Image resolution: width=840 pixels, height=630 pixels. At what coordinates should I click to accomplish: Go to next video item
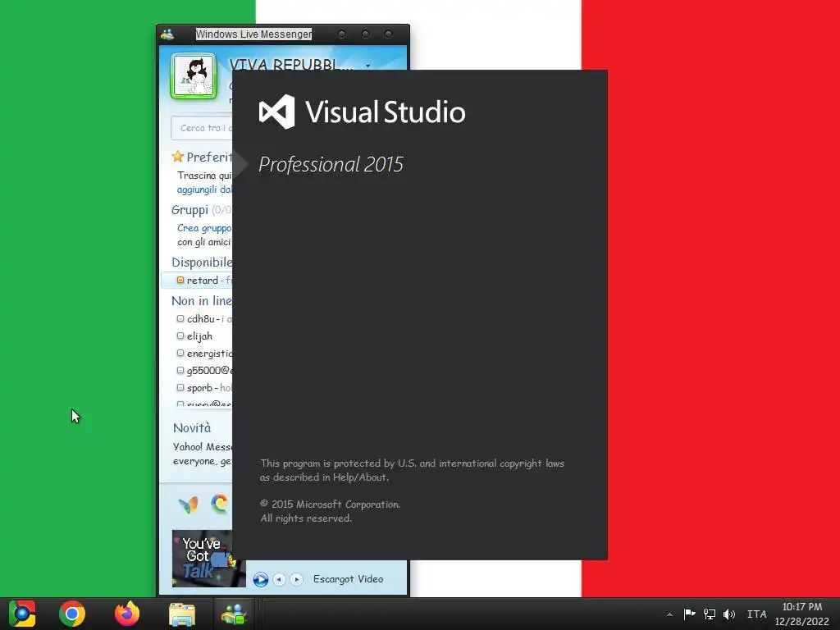[296, 580]
